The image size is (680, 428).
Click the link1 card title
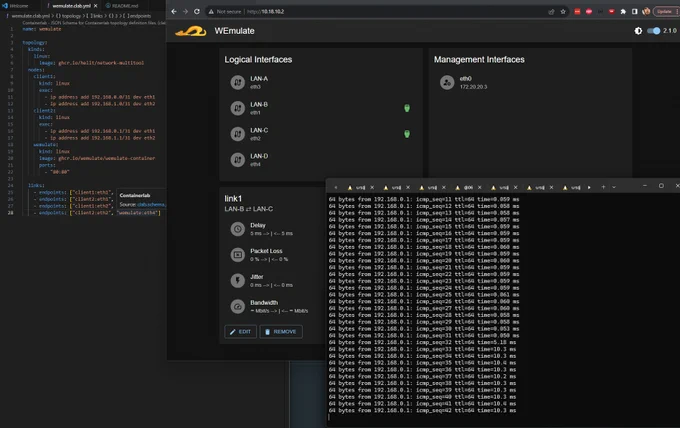click(233, 199)
